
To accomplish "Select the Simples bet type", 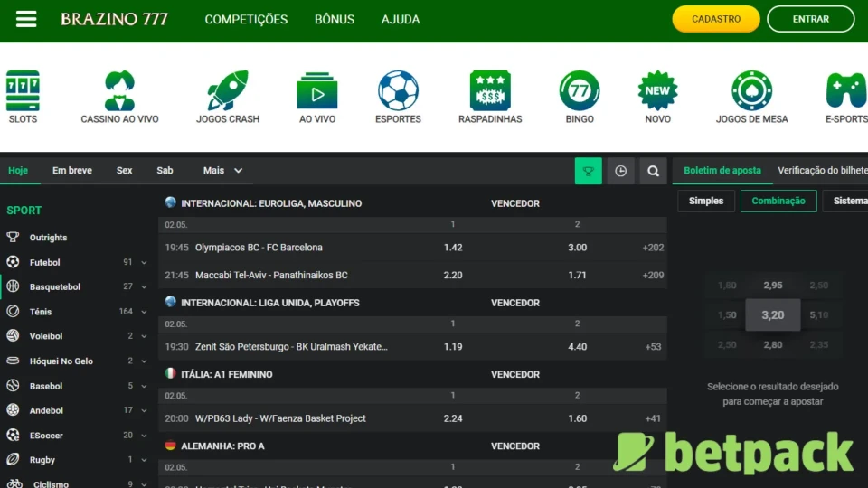I will pyautogui.click(x=706, y=201).
